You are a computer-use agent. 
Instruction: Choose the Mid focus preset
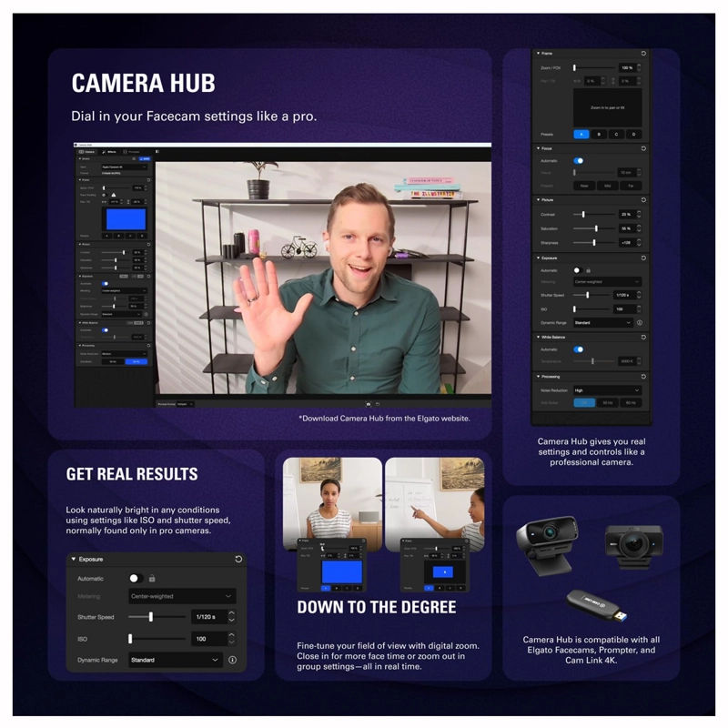coord(608,186)
